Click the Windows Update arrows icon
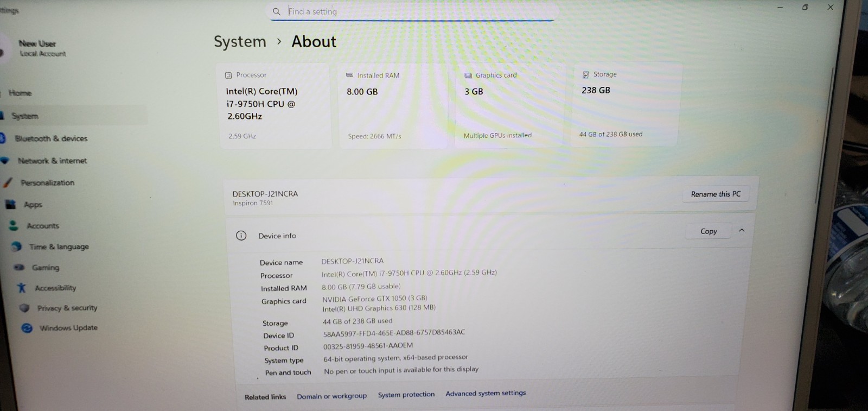The width and height of the screenshot is (868, 411). pyautogui.click(x=27, y=328)
